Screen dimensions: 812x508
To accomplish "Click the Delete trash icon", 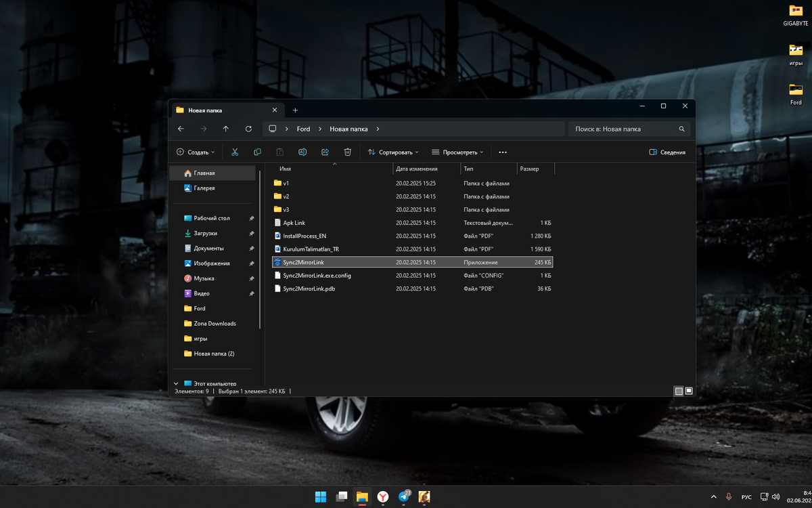I will (x=347, y=152).
